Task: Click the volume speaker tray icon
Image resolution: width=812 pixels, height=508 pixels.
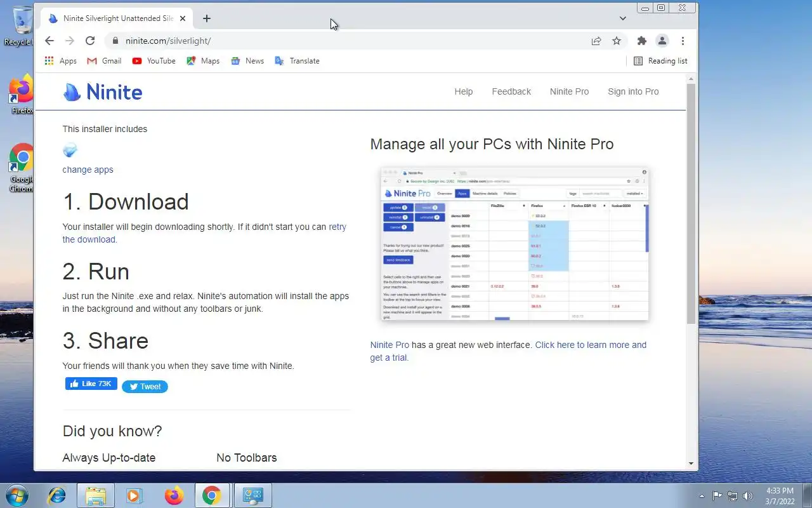Action: point(748,496)
